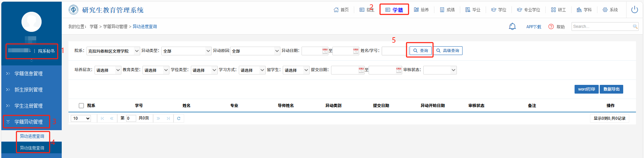Click the 数据导出 export button
The image size is (644, 158).
pos(611,89)
